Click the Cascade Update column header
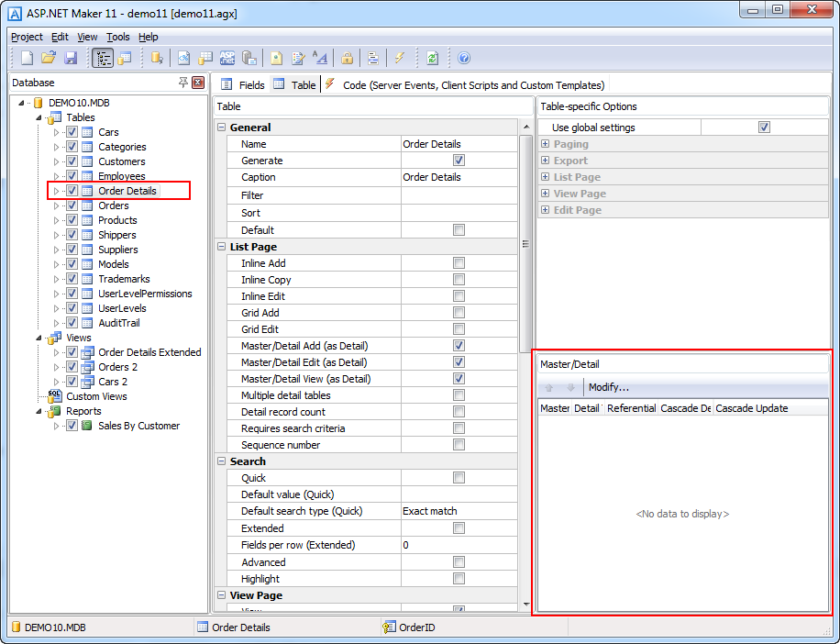Screen dimensions: 840x644 click(x=770, y=408)
